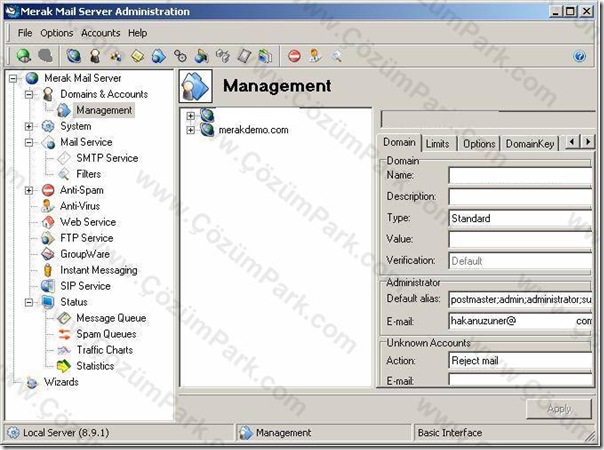Screen dimensions: 604x450
Task: Open Instant Messaging tree node
Action: click(99, 270)
